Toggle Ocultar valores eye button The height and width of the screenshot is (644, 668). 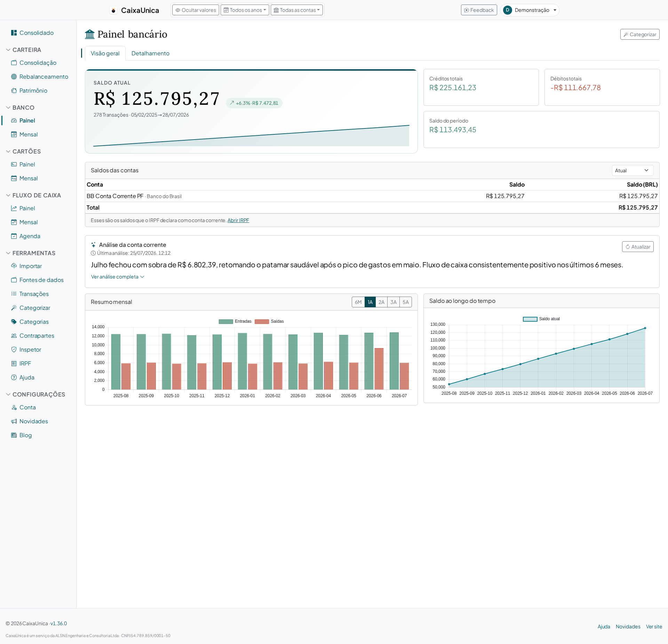196,10
